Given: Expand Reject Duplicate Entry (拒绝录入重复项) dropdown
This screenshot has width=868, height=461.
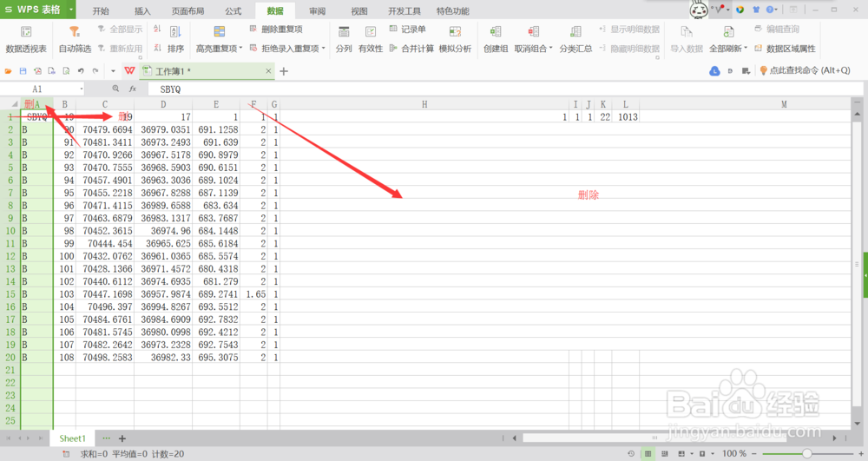Looking at the screenshot, I should tap(323, 48).
